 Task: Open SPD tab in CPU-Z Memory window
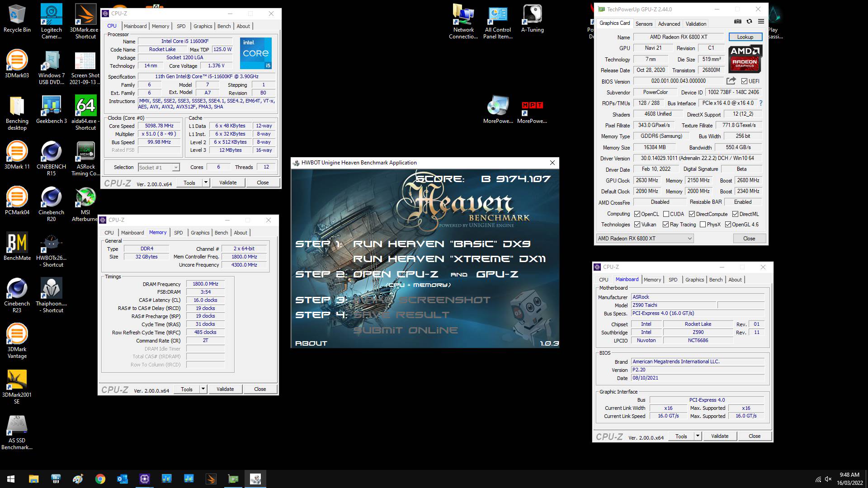click(x=179, y=233)
